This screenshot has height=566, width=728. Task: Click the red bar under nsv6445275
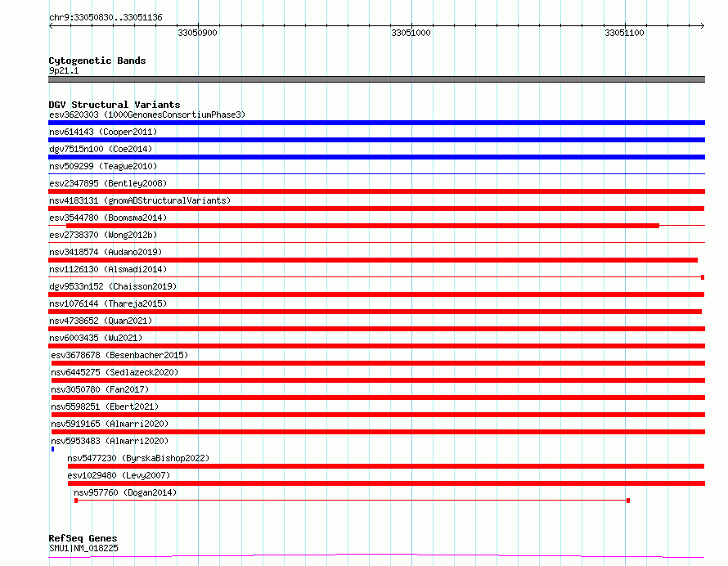pyautogui.click(x=378, y=380)
